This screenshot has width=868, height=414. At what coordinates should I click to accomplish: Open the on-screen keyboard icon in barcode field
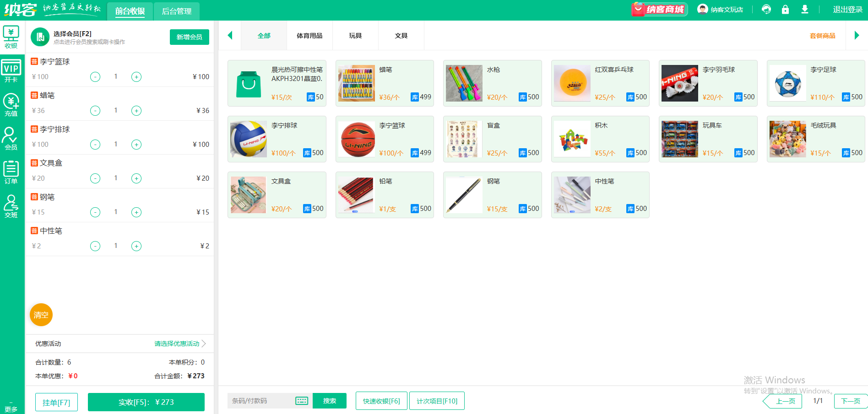[302, 401]
